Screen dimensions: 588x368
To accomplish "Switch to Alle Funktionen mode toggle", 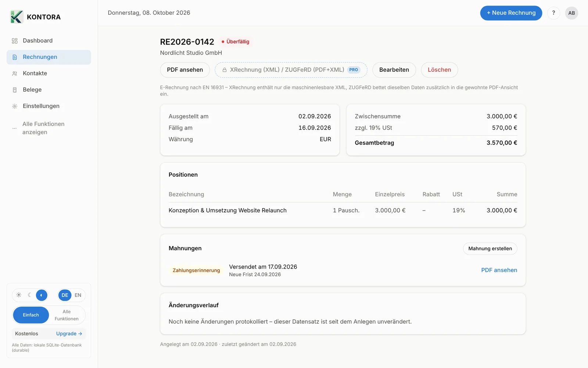I will [67, 315].
